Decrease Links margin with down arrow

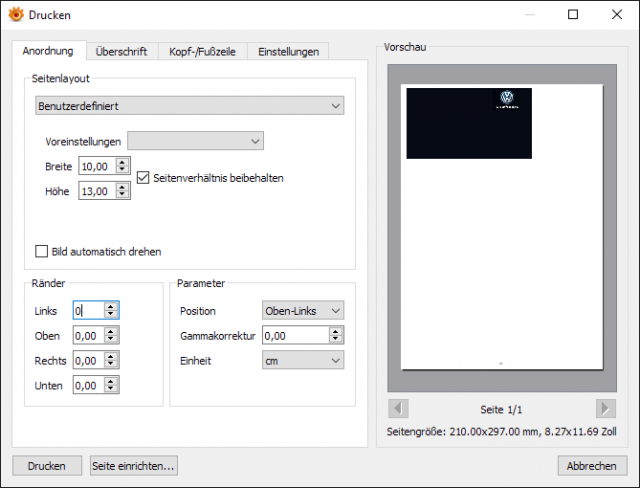[x=111, y=314]
